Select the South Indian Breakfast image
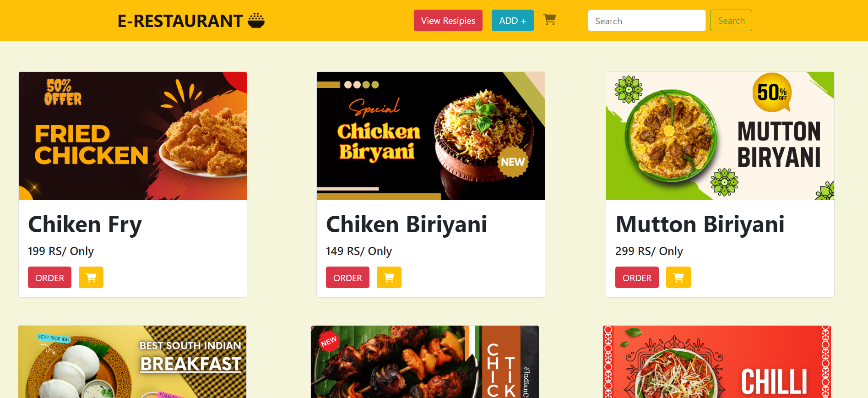The width and height of the screenshot is (868, 398). [x=132, y=362]
